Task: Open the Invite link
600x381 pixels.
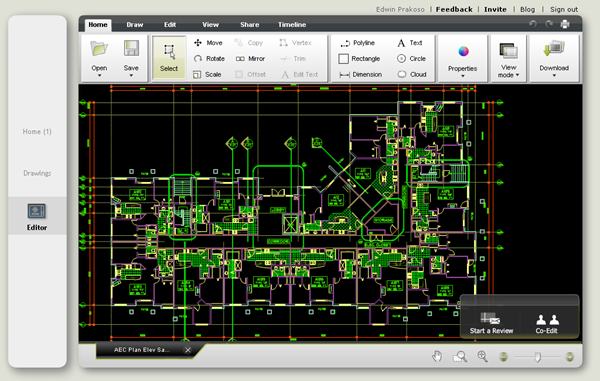Action: (495, 9)
